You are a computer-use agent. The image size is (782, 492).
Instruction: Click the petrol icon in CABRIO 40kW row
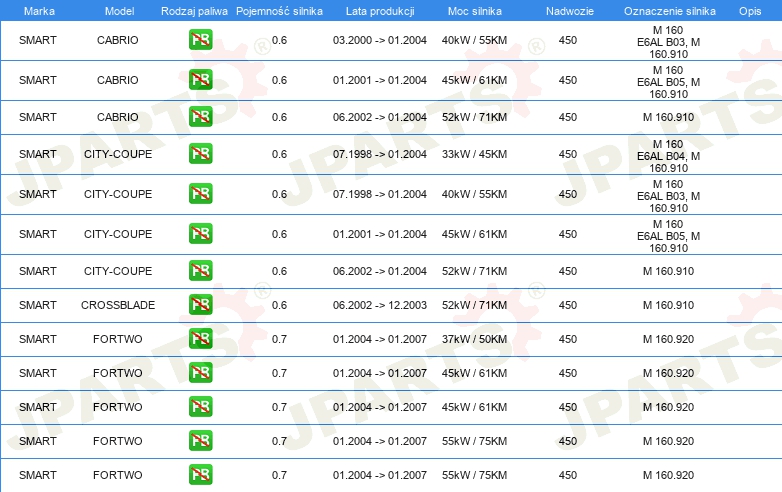tap(200, 40)
